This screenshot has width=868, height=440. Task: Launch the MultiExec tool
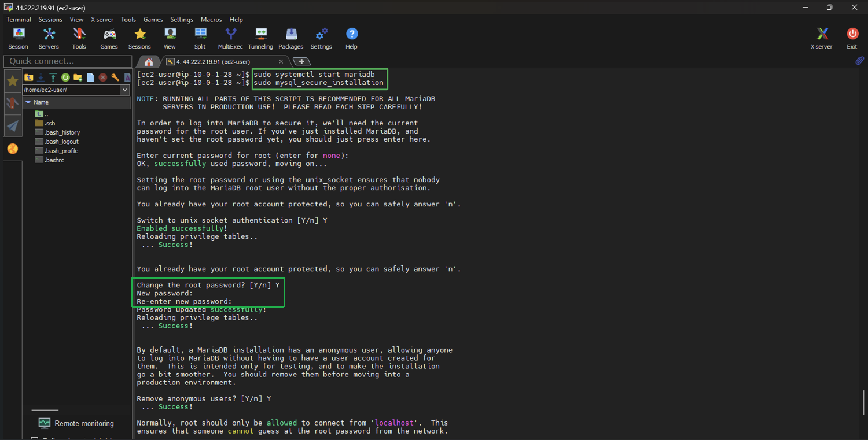(x=230, y=38)
